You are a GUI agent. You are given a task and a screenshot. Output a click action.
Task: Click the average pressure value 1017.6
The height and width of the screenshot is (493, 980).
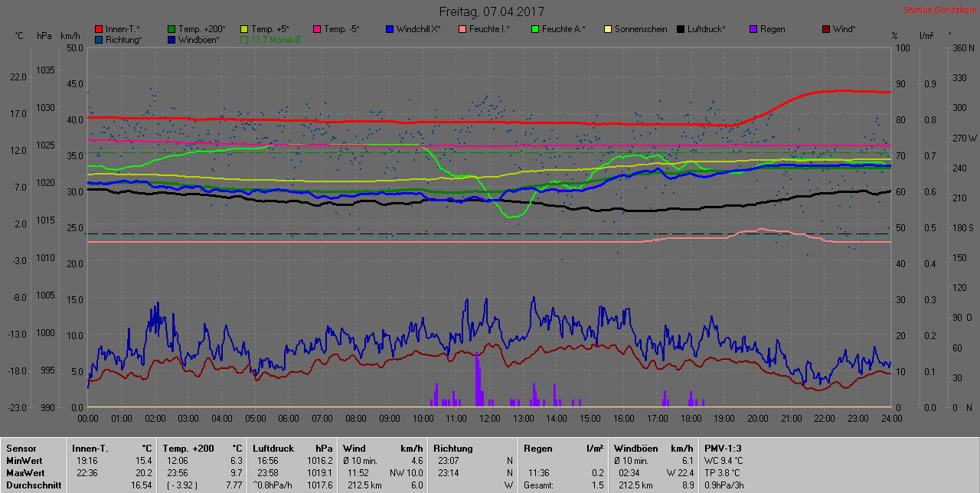(318, 485)
